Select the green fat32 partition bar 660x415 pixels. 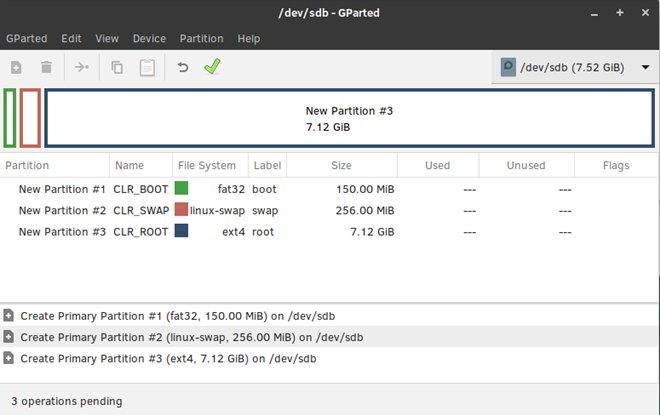coord(10,118)
